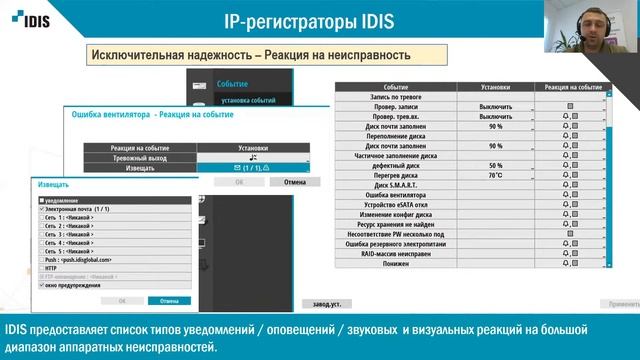This screenshot has width=640, height=360.
Task: Click the Применить button
Action: click(620, 304)
